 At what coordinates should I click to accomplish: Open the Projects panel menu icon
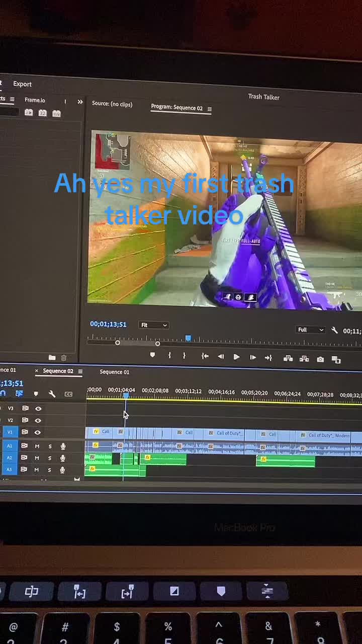12,99
